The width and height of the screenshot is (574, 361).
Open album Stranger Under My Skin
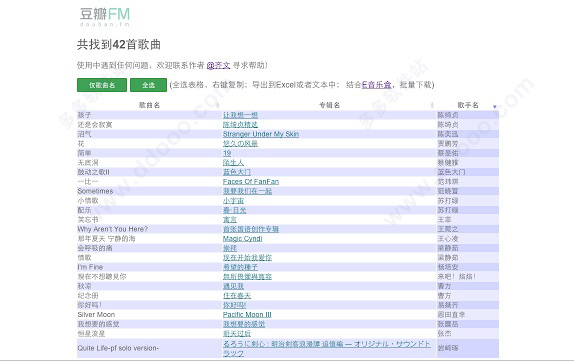[x=261, y=134]
